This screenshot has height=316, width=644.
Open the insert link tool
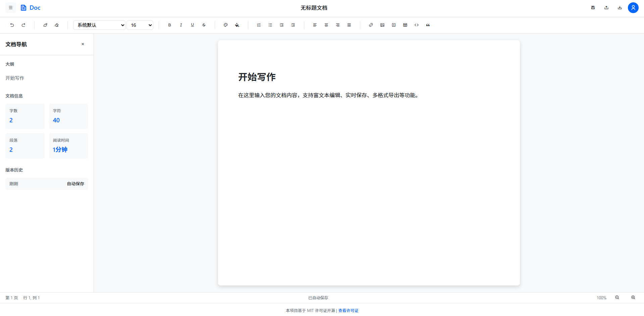(371, 25)
